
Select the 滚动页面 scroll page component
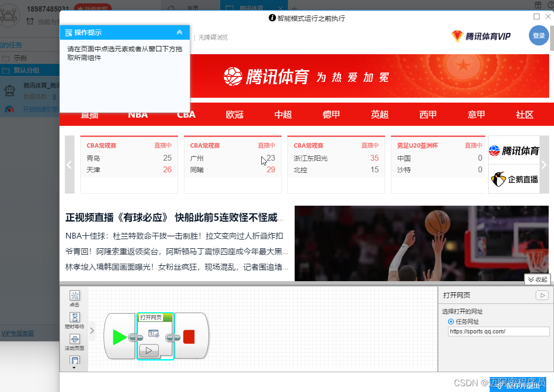[x=75, y=339]
